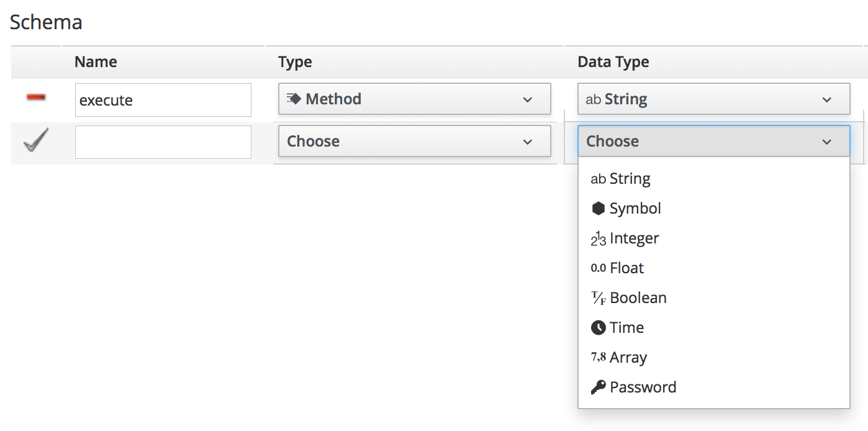Open the Method type dropdown
The width and height of the screenshot is (868, 431).
coord(414,99)
